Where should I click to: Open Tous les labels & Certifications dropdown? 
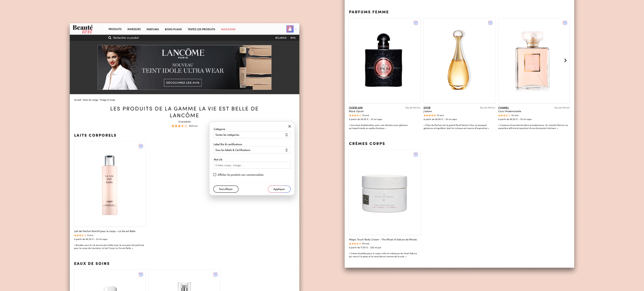pos(252,150)
